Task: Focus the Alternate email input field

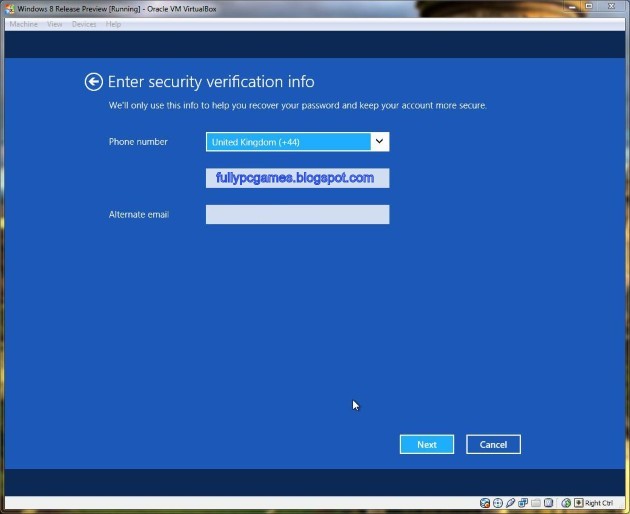Action: tap(297, 215)
